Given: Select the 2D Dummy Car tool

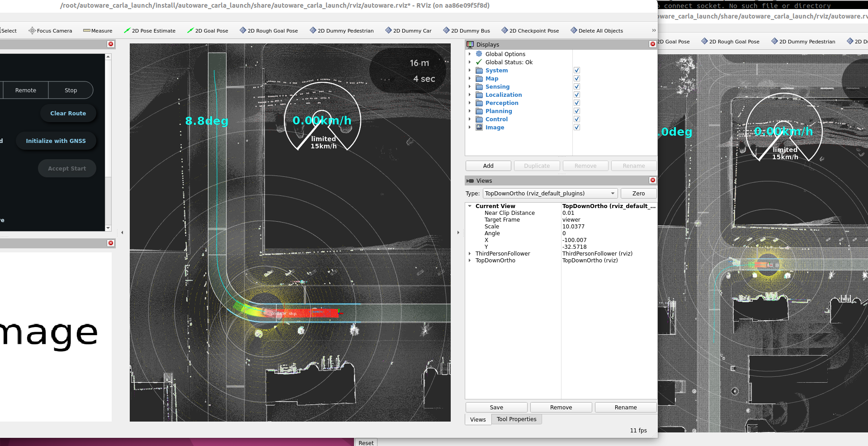Looking at the screenshot, I should pyautogui.click(x=408, y=31).
